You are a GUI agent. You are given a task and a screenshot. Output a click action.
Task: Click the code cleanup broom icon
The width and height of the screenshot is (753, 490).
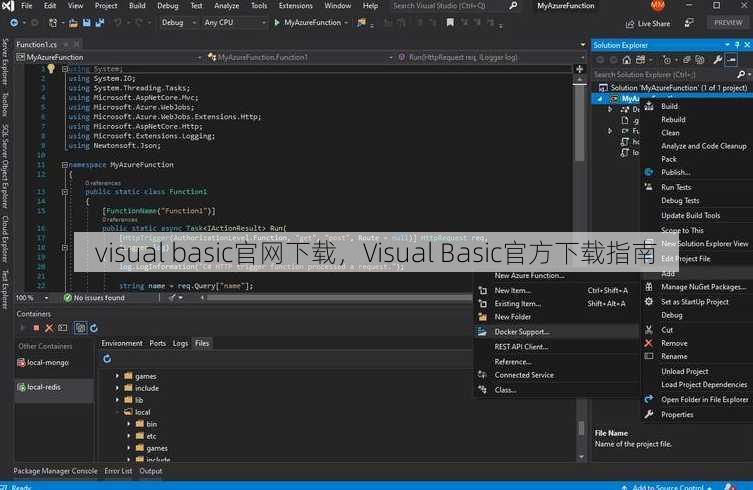pyautogui.click(x=172, y=298)
